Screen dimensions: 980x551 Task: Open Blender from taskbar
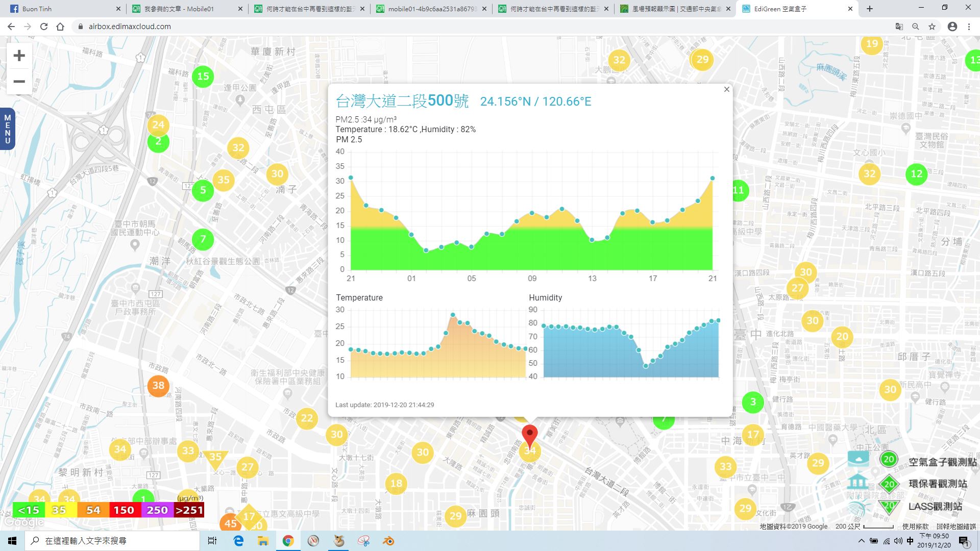point(389,541)
